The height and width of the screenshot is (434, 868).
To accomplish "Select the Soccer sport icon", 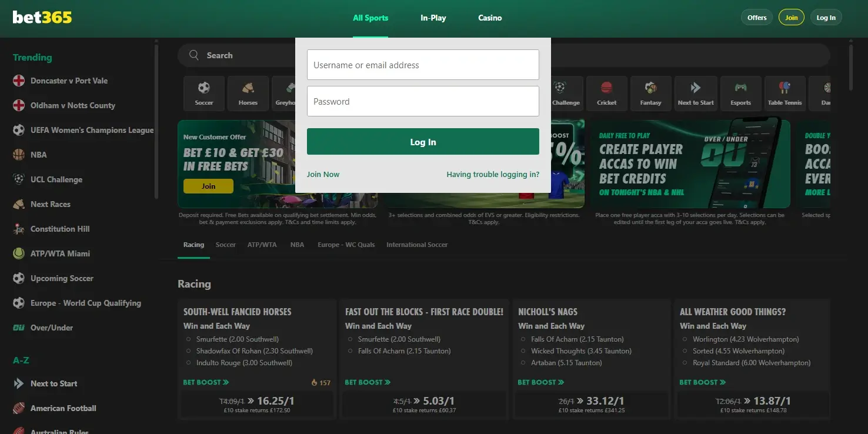I will point(203,93).
